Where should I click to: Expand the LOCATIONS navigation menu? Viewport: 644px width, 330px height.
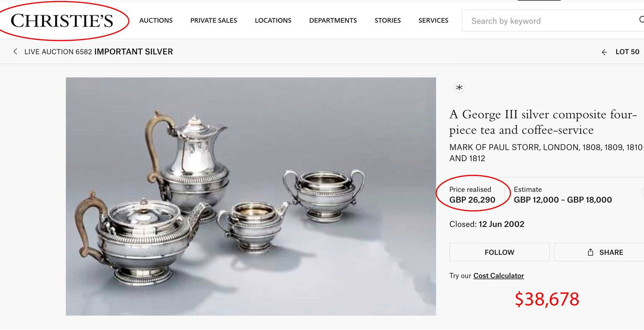(x=272, y=20)
